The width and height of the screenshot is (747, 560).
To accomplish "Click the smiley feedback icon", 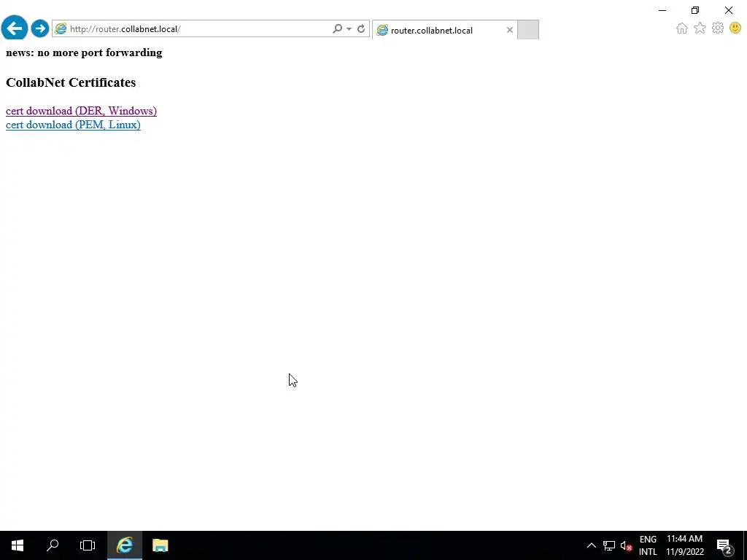I will point(735,28).
